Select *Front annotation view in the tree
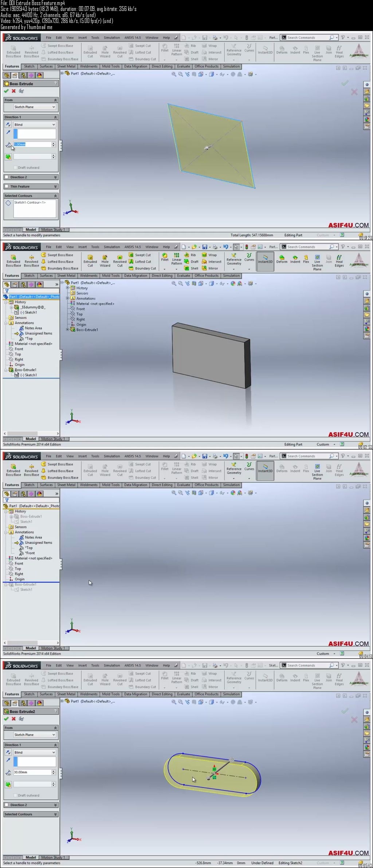The width and height of the screenshot is (373, 868). click(30, 553)
